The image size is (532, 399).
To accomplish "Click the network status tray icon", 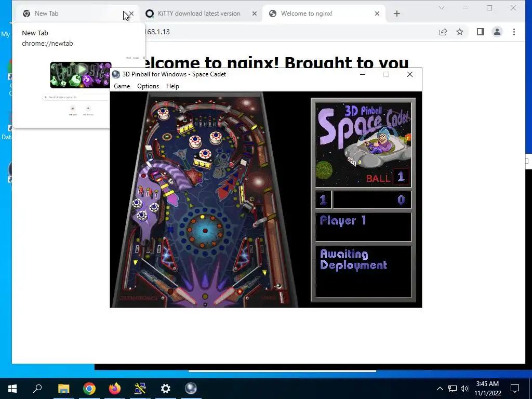I will 453,389.
